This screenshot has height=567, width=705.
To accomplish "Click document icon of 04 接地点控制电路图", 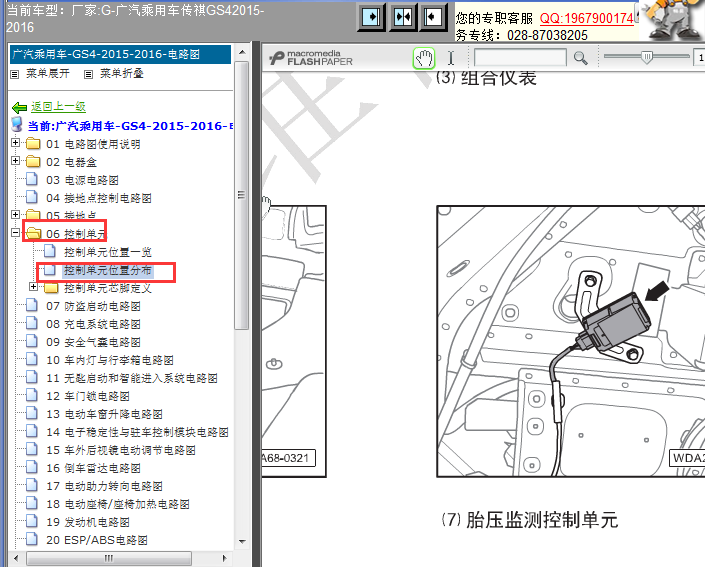I will (32, 197).
